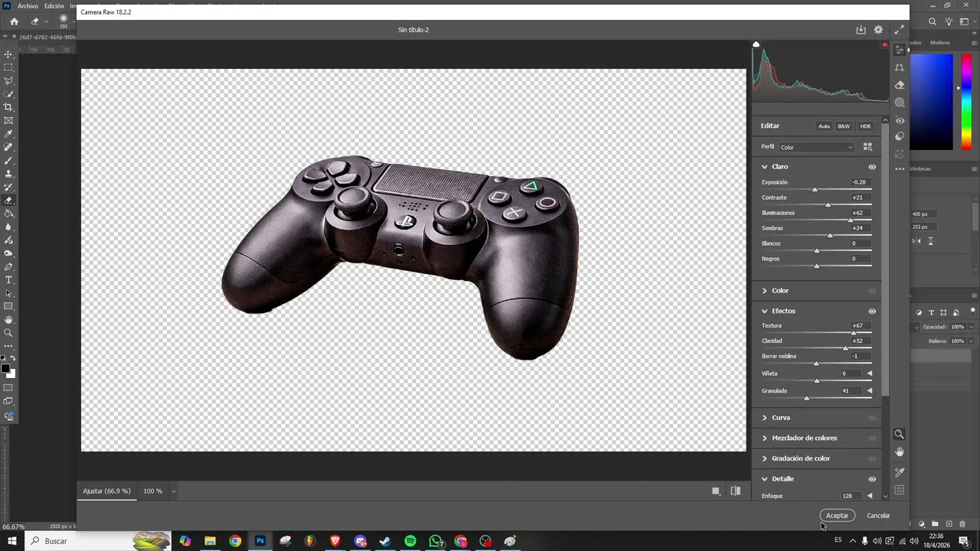The image size is (980, 551).
Task: Toggle visibility of Mezclador de colores edits
Action: (872, 439)
